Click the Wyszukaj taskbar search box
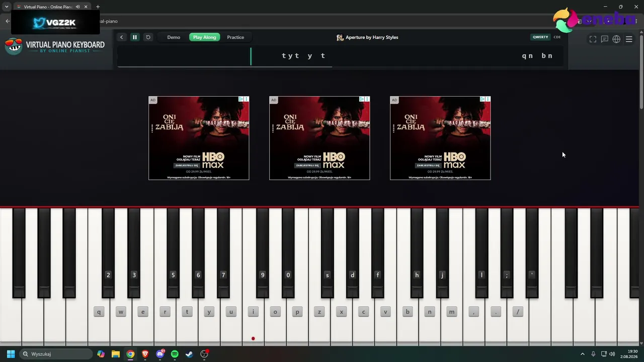Screen dimensions: 644x362 click(x=56, y=354)
